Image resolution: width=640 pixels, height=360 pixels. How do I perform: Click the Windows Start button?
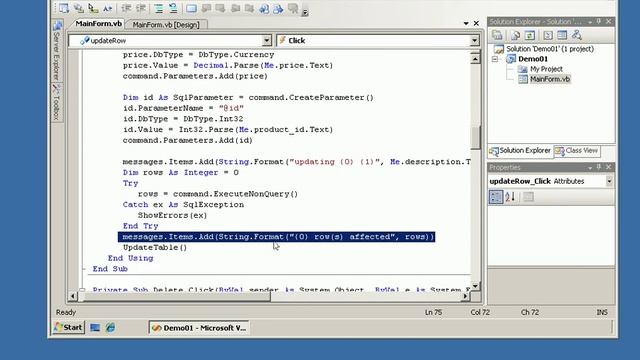(x=69, y=327)
